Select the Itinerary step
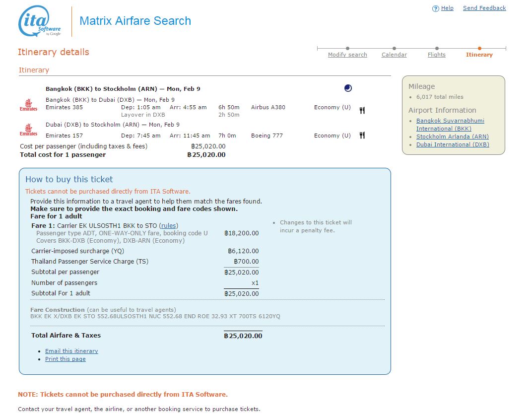The image size is (532, 417). pyautogui.click(x=479, y=55)
